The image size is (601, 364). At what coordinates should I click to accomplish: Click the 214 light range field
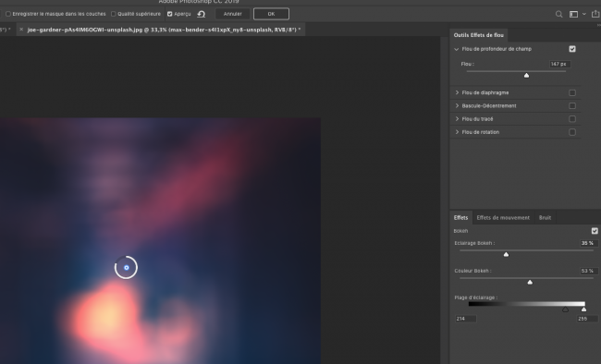click(x=466, y=319)
